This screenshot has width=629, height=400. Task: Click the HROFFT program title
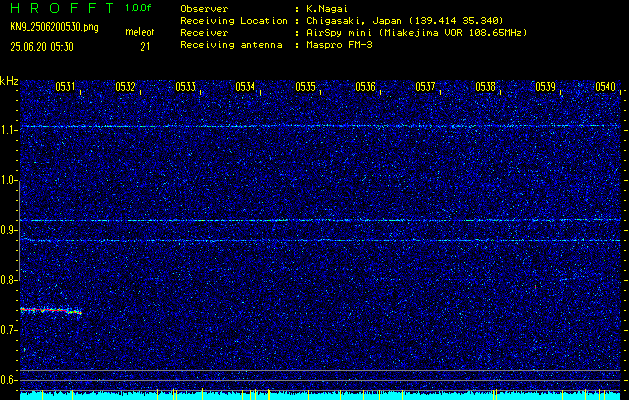(62, 8)
